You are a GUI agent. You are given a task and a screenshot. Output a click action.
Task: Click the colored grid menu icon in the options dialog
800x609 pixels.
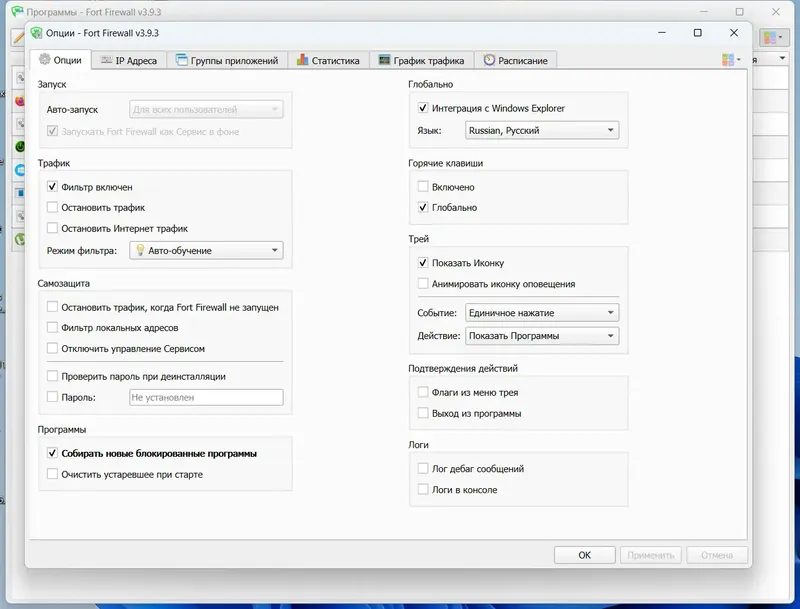click(728, 60)
